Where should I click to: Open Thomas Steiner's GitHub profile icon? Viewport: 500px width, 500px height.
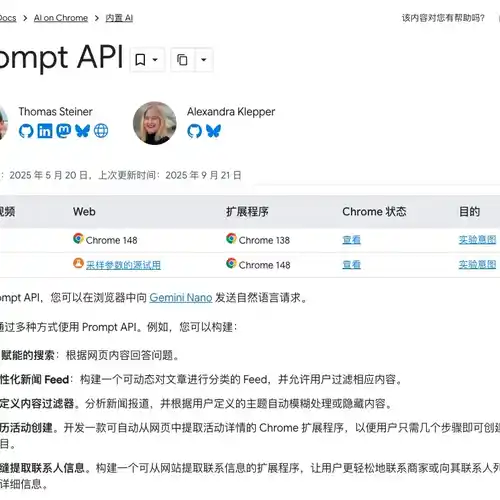pos(26,131)
